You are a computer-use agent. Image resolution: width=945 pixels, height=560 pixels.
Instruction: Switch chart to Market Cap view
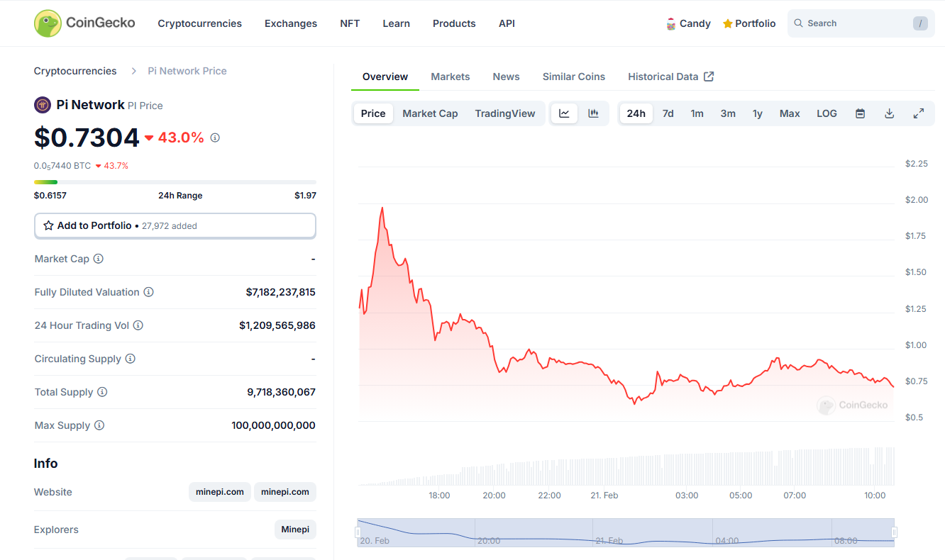[x=430, y=113]
